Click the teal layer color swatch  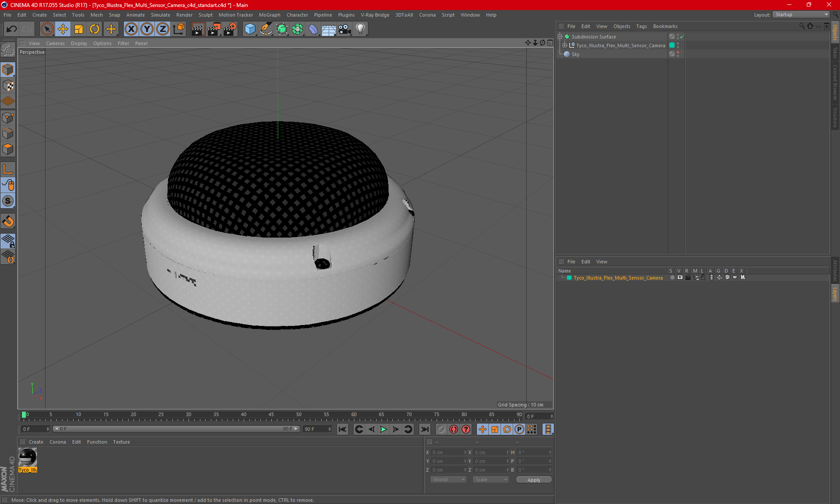(x=569, y=278)
